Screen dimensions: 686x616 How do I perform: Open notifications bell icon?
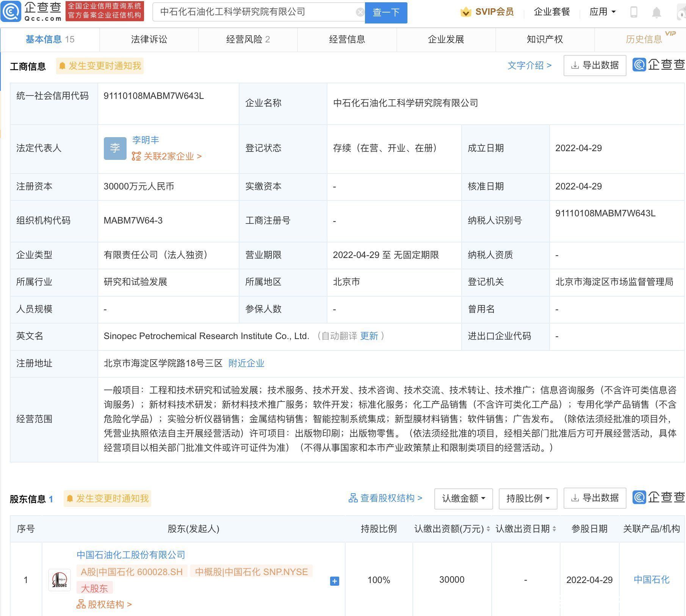[x=656, y=13]
